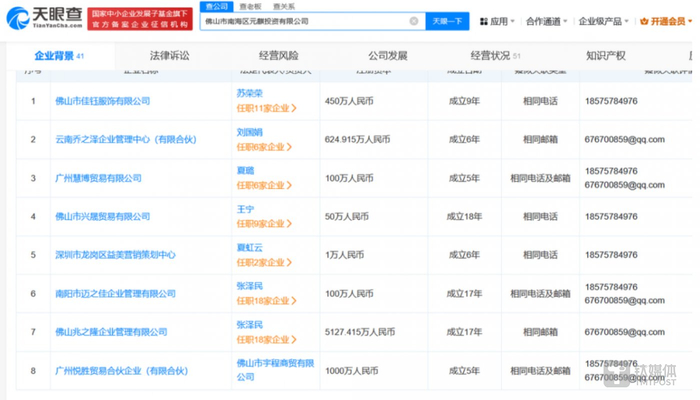Select the 查老板 search tab

pyautogui.click(x=249, y=6)
